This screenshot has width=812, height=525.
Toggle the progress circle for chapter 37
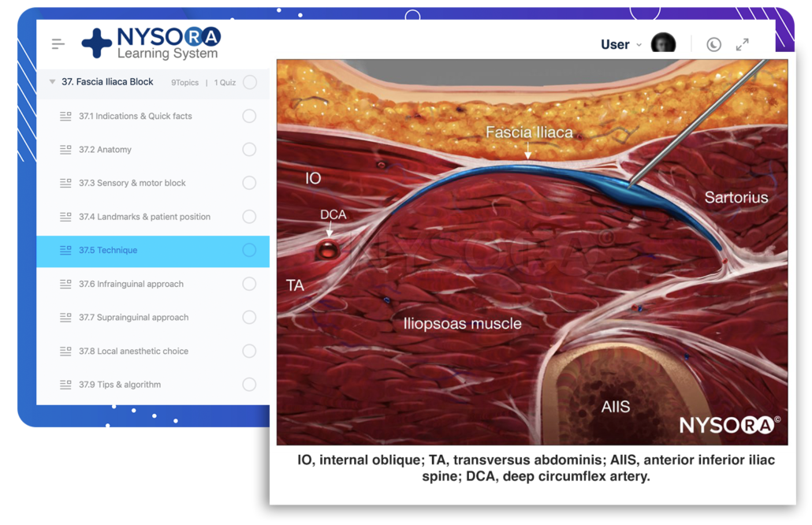coord(249,82)
